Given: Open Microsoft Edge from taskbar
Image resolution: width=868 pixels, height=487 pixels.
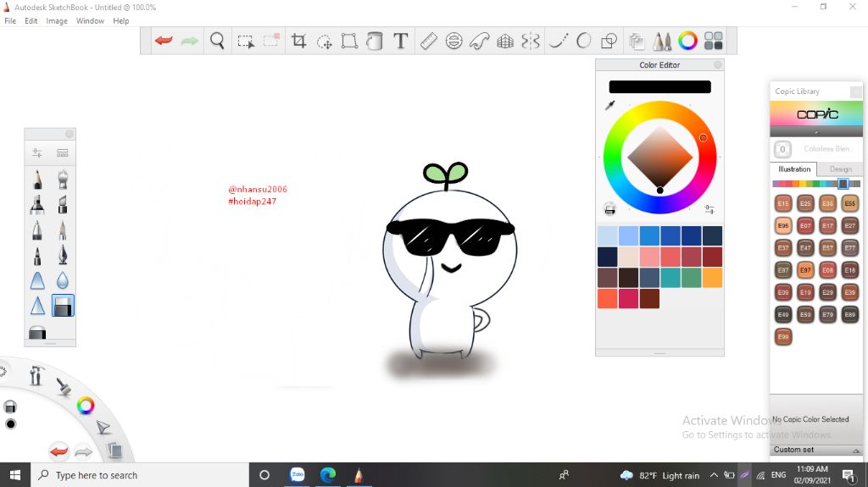Looking at the screenshot, I should point(328,475).
